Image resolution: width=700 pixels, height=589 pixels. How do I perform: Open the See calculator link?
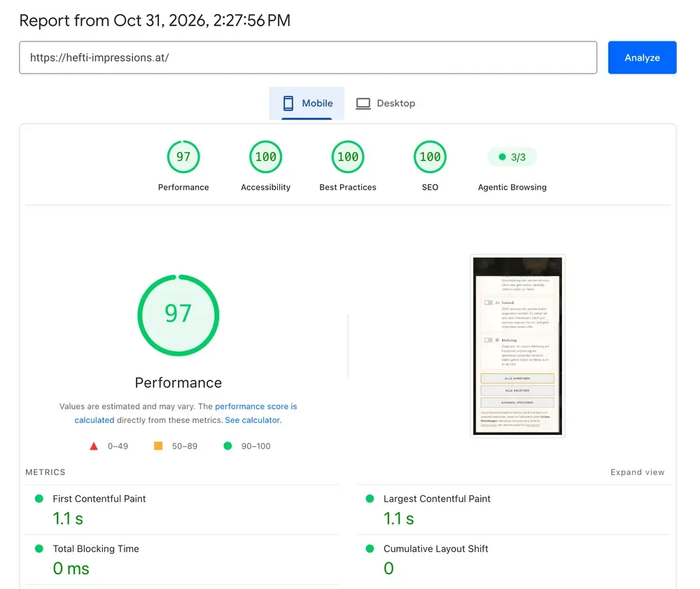253,420
